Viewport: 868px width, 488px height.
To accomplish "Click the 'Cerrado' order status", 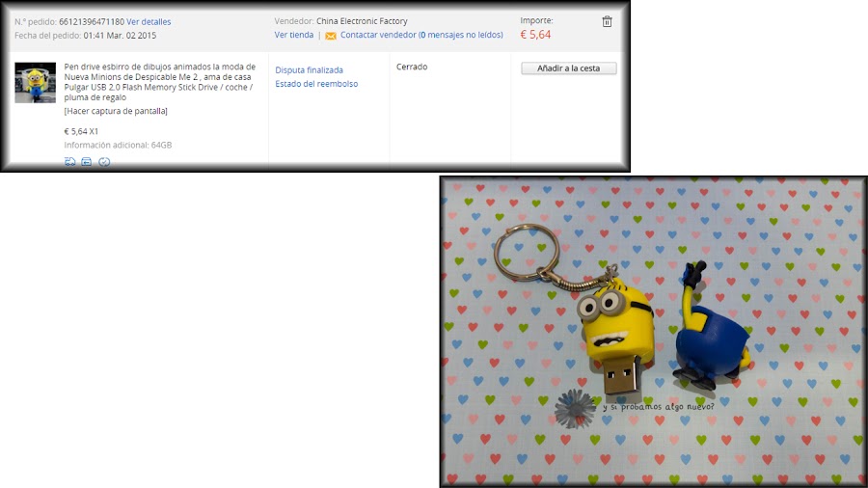I will (x=412, y=67).
